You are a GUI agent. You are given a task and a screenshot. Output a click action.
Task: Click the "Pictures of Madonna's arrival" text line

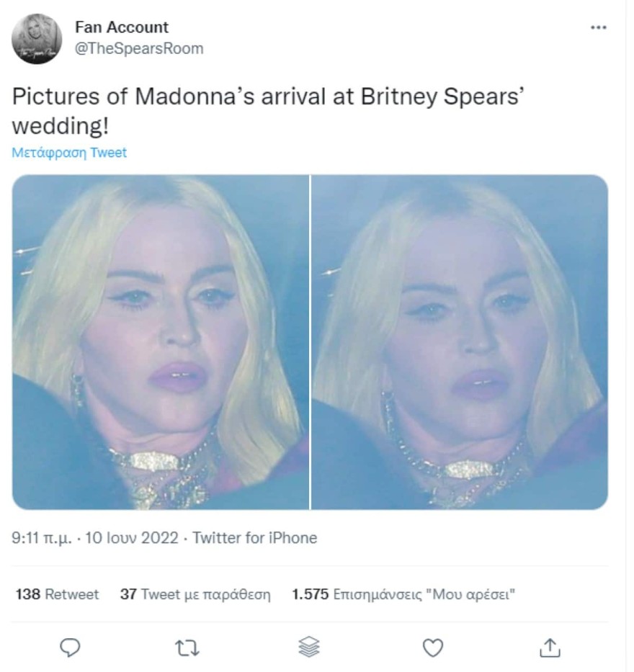pos(267,97)
